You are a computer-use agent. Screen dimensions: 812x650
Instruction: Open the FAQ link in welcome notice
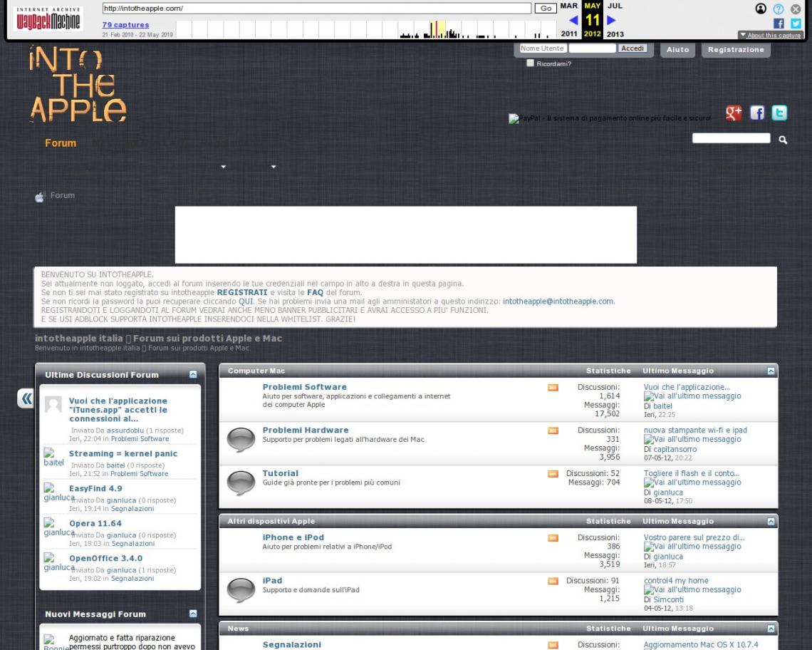(x=315, y=292)
